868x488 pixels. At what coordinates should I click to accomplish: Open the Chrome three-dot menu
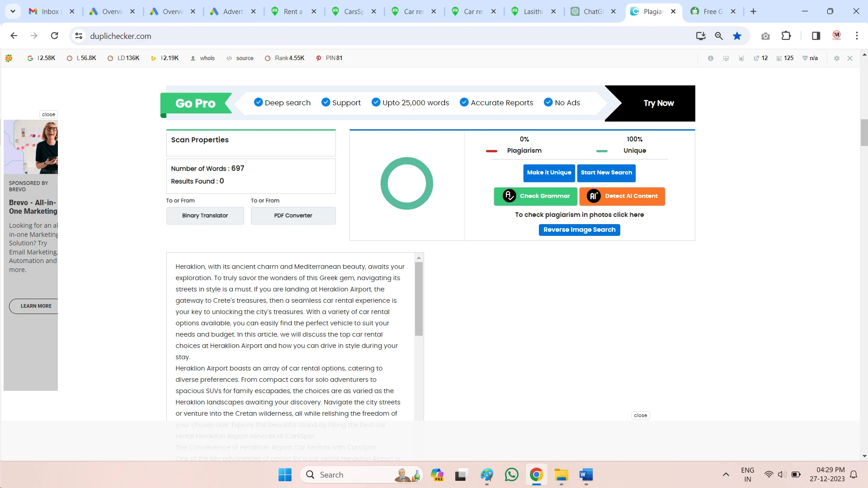click(857, 36)
